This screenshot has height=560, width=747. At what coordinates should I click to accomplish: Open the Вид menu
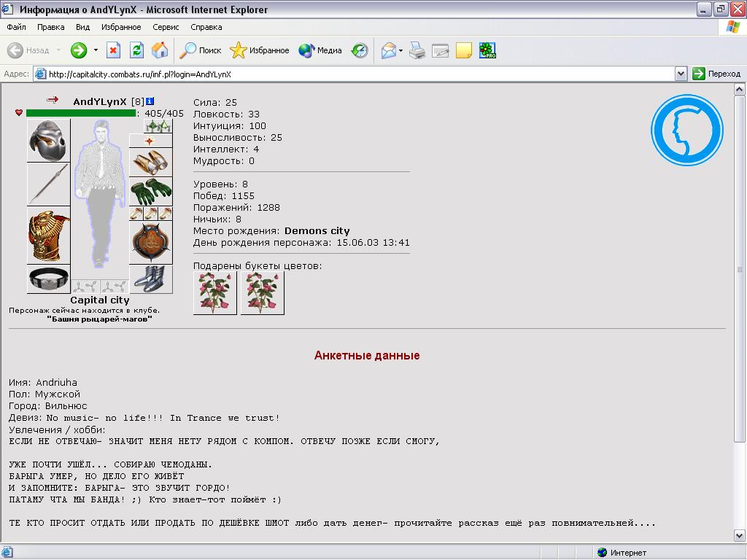pos(82,27)
